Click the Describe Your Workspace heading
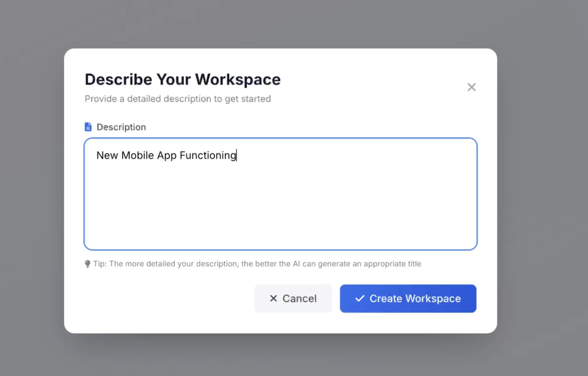 [x=183, y=79]
